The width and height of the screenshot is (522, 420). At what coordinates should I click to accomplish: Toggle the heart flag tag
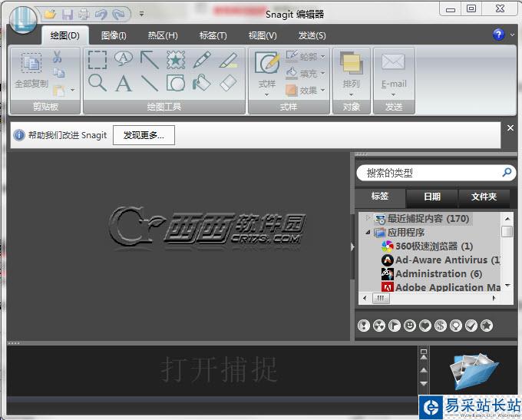coord(425,326)
